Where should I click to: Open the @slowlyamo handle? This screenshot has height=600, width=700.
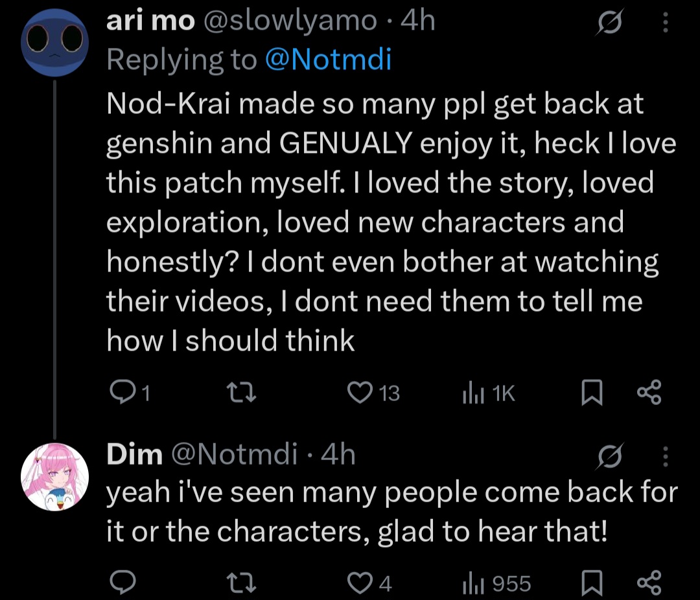pyautogui.click(x=290, y=21)
